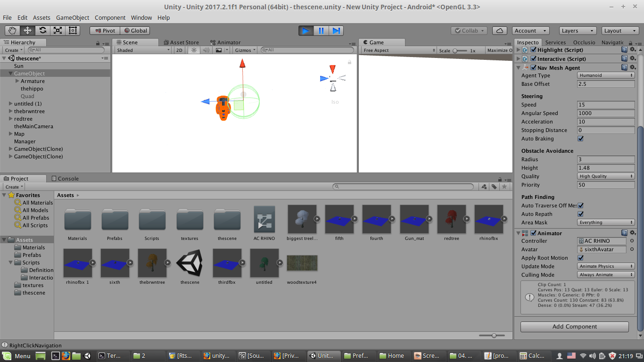Search assets by label icon
This screenshot has height=362, width=644.
494,187
